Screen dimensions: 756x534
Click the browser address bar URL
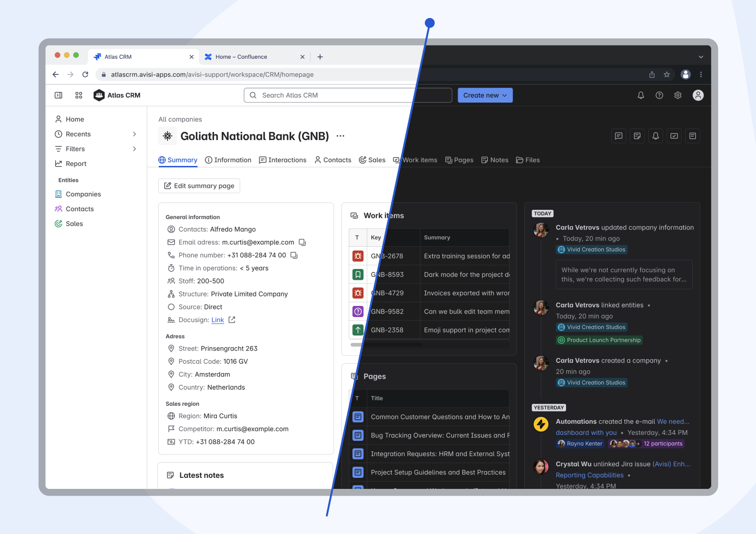coord(212,74)
